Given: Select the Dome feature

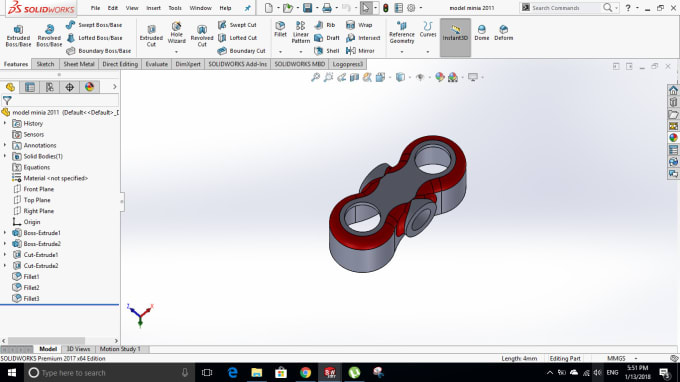Looking at the screenshot, I should pos(481,33).
